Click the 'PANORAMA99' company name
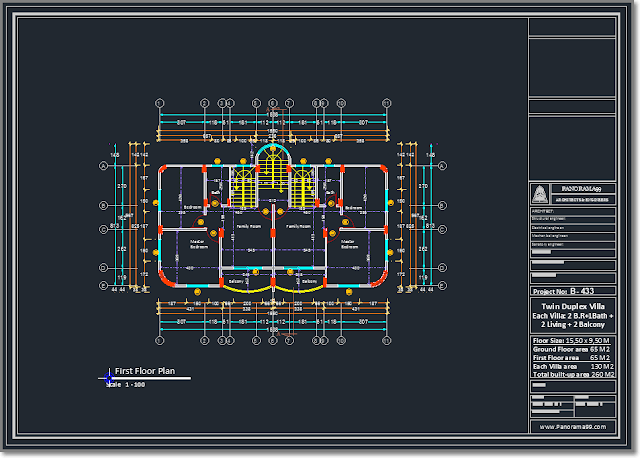This screenshot has width=640, height=458. tap(581, 189)
